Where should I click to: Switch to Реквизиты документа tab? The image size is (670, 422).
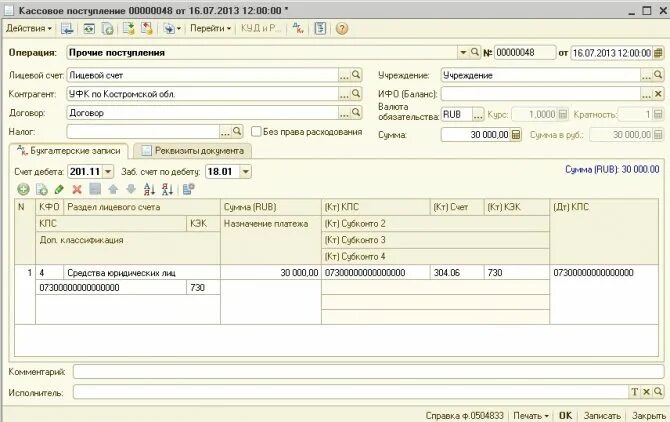coord(192,151)
